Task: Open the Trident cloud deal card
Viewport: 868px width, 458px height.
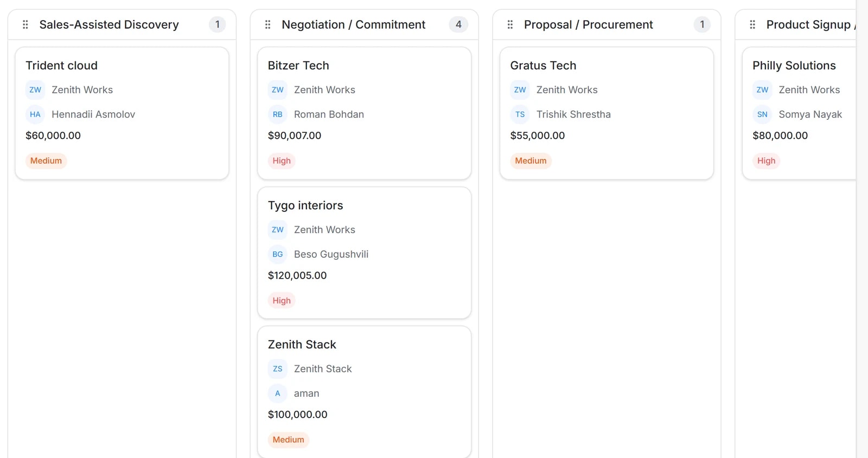Action: 122,113
